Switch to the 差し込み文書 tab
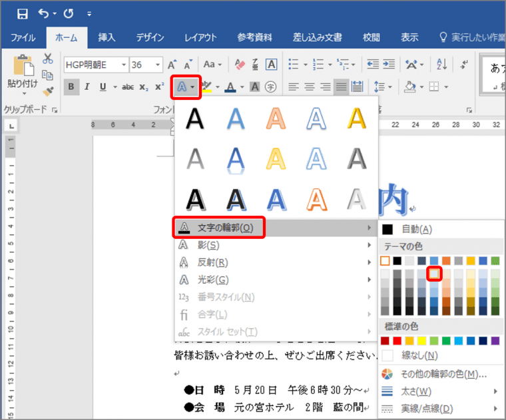Screen dimensions: 506x420 (x=317, y=37)
